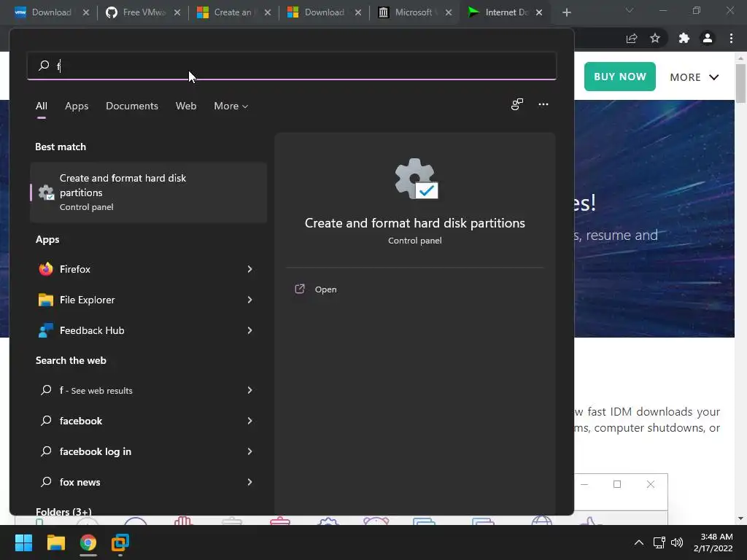The width and height of the screenshot is (747, 560).
Task: Click the page vertical scrollbar thumb
Action: 740,83
